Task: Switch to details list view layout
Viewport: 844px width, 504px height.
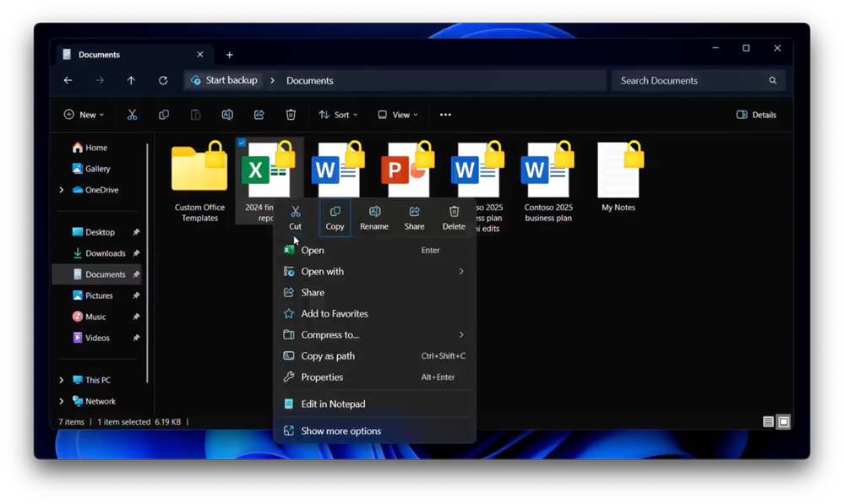Action: (x=768, y=422)
